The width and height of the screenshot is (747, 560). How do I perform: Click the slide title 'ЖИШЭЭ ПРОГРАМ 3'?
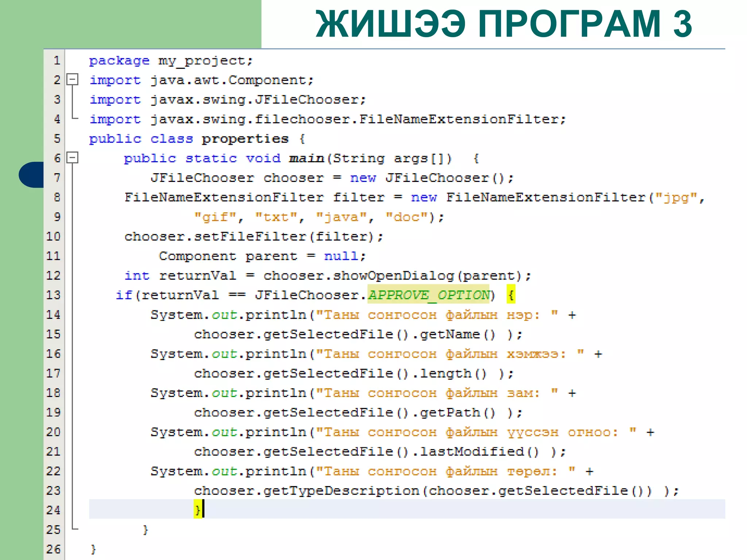click(x=504, y=24)
